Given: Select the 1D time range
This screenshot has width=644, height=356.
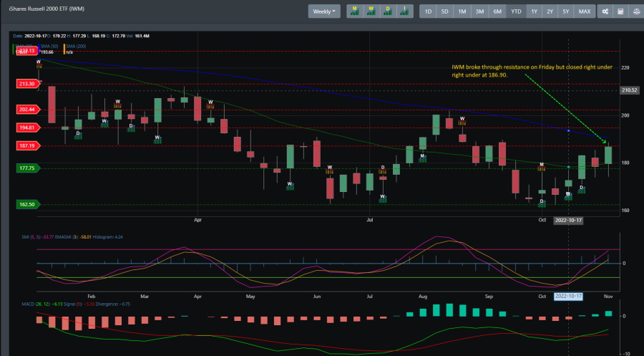Looking at the screenshot, I should click(428, 11).
